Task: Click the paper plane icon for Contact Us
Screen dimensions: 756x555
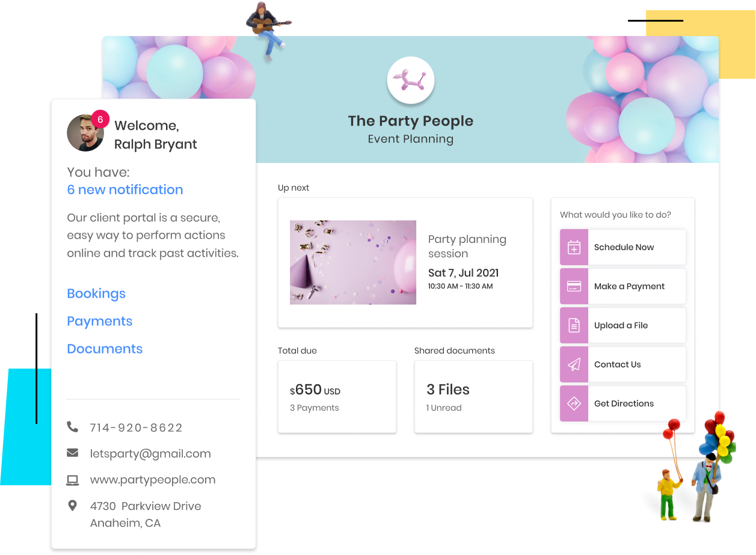Action: click(574, 364)
